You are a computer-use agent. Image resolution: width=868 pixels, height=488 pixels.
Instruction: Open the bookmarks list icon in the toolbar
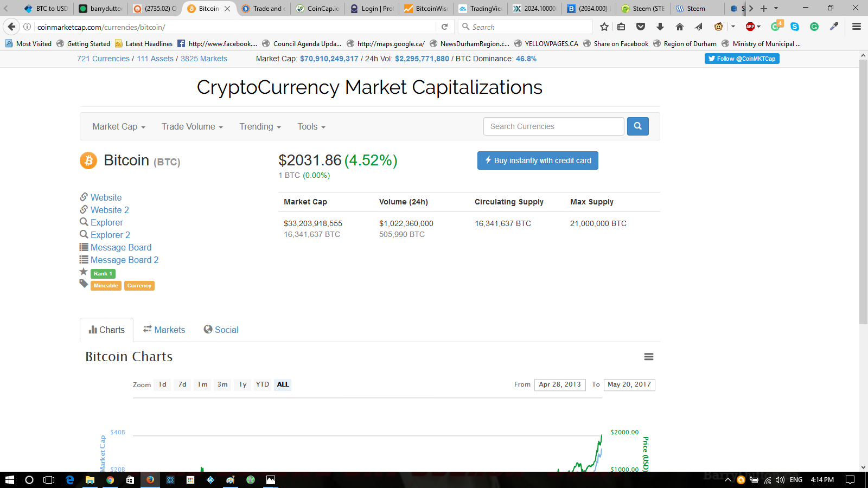[x=622, y=27]
